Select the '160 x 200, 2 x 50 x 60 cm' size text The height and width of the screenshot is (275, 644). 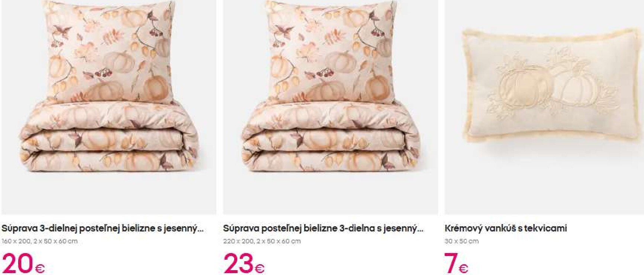click(x=39, y=241)
